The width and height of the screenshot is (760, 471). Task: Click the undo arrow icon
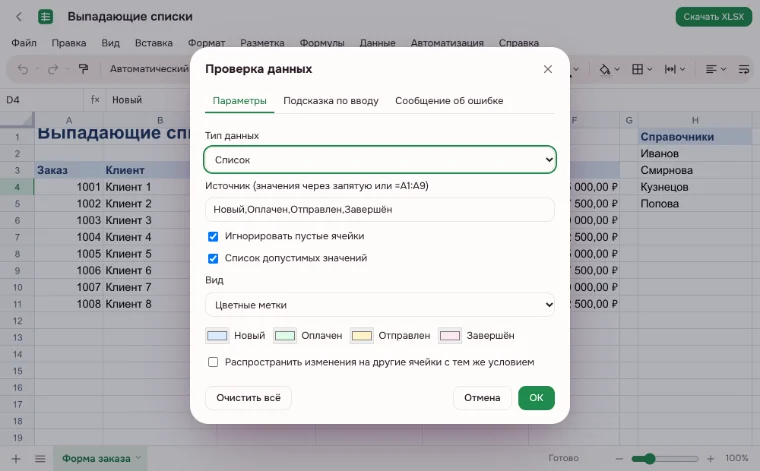23,69
